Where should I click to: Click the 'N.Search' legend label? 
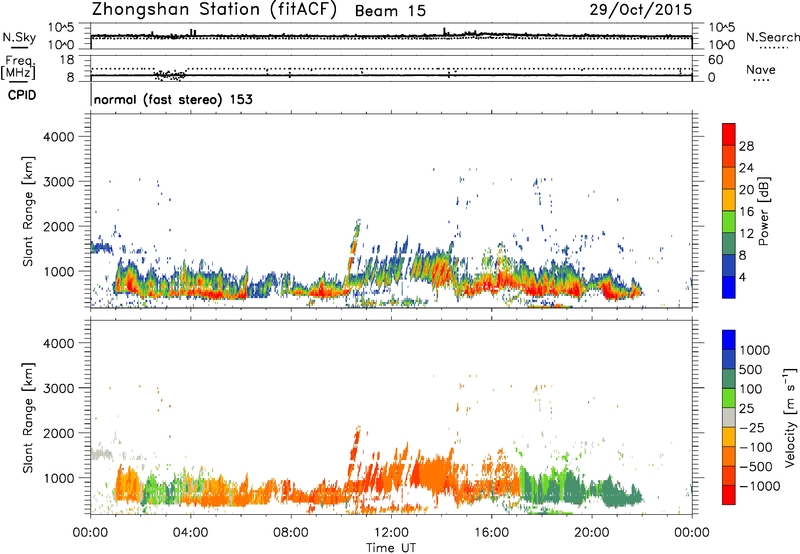pos(772,37)
